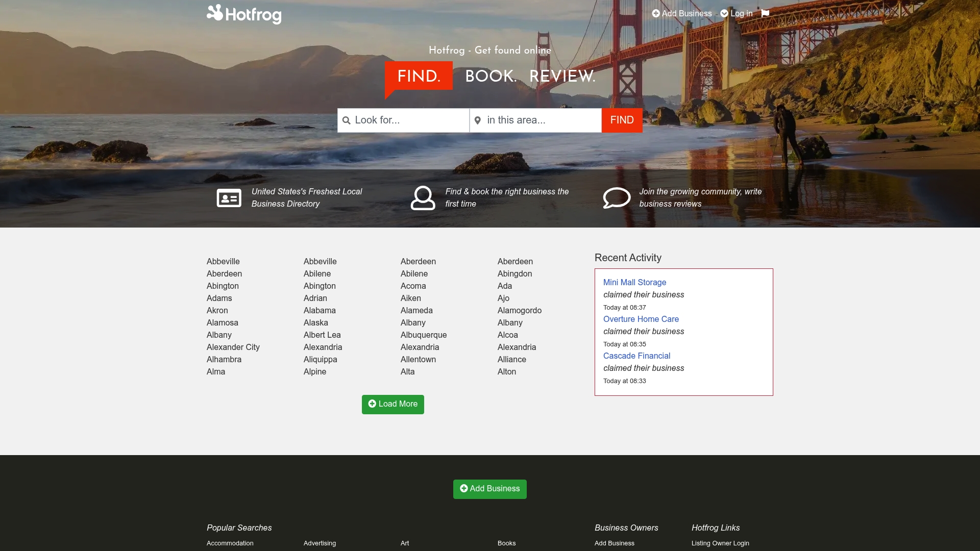980x551 pixels.
Task: Select the Add Business button above the footer
Action: 489,488
